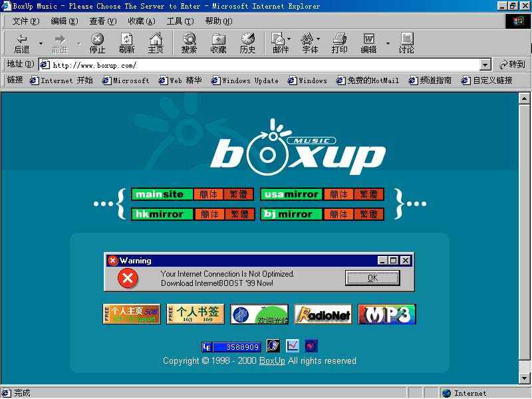
Task: Open the Internet 开始 links bar shortcut
Action: (x=61, y=80)
